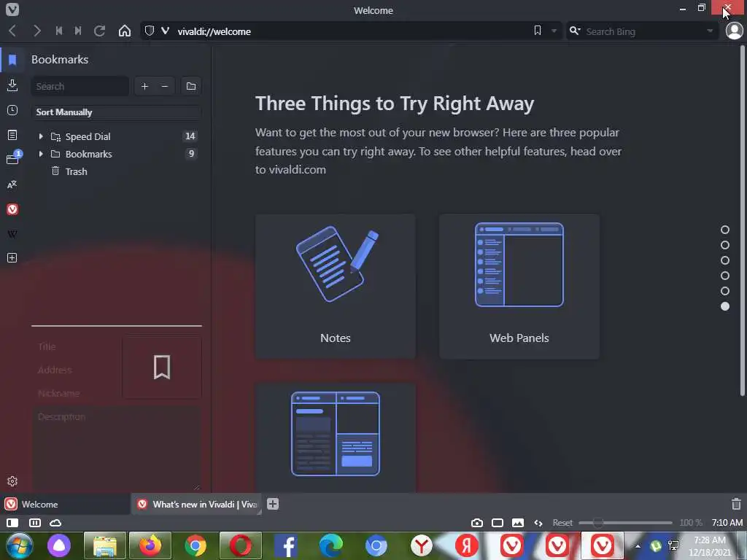Click the bookmark Description box
The height and width of the screenshot is (560, 747).
point(117,449)
